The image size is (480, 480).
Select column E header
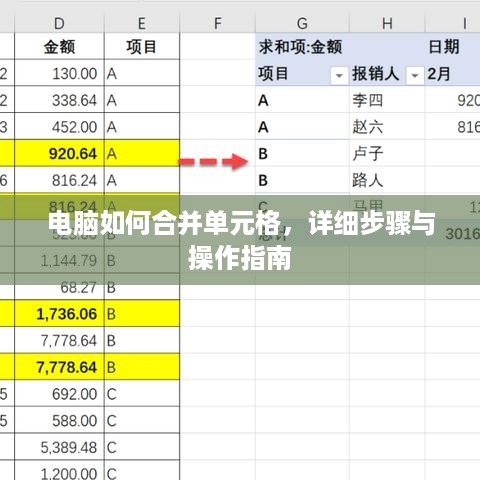[x=142, y=24]
